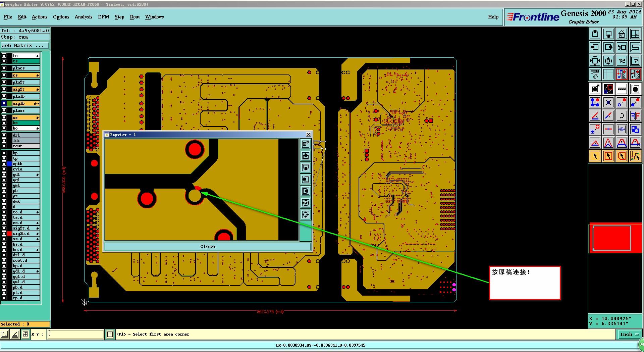Click the zoom-in arrows icon

[x=595, y=61]
